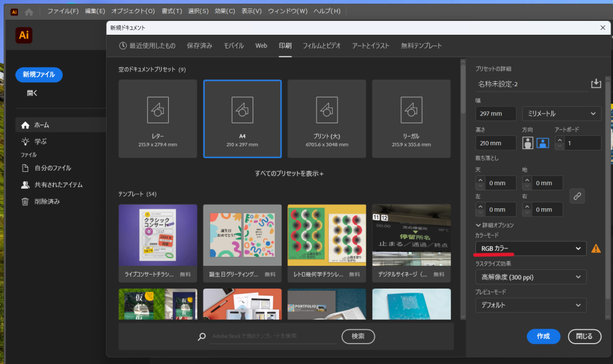Switch to the フィルムとビデオ tab
The width and height of the screenshot is (613, 364).
321,46
